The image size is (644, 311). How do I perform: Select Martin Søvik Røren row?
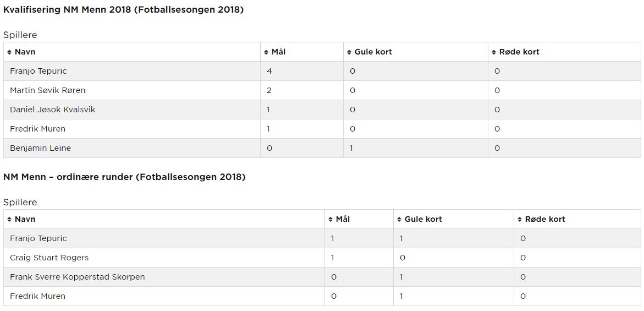[x=322, y=90]
